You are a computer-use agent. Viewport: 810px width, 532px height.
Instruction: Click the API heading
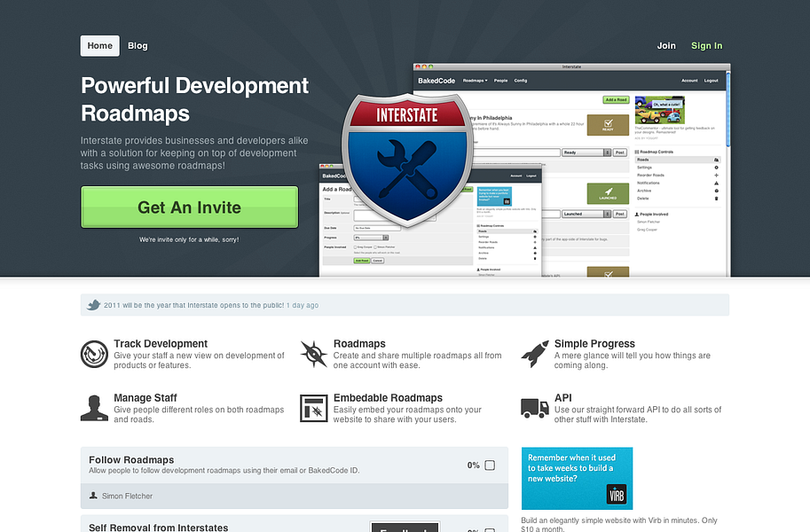(x=563, y=398)
